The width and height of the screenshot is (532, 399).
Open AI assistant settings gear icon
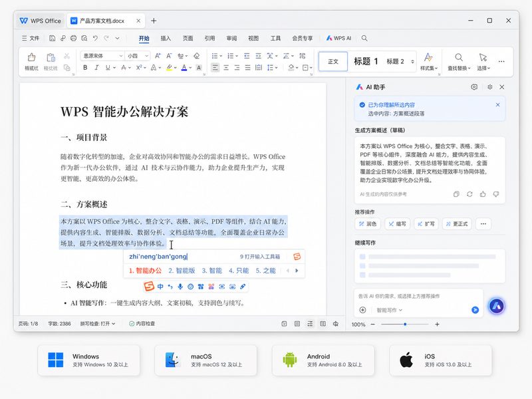pyautogui.click(x=490, y=87)
